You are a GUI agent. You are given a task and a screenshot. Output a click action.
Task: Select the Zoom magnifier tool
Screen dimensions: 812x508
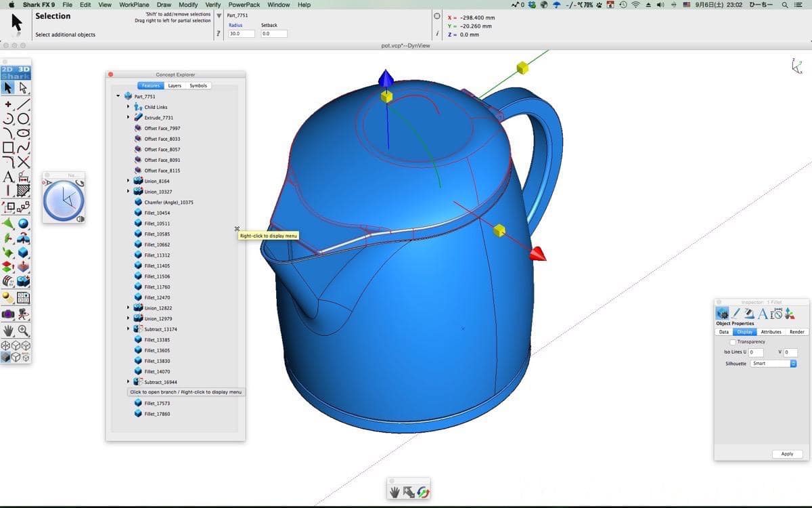point(24,331)
